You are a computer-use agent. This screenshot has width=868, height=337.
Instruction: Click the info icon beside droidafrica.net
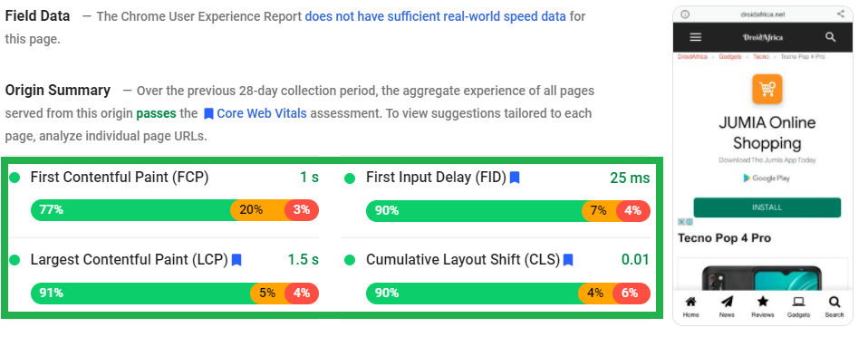coord(685,14)
